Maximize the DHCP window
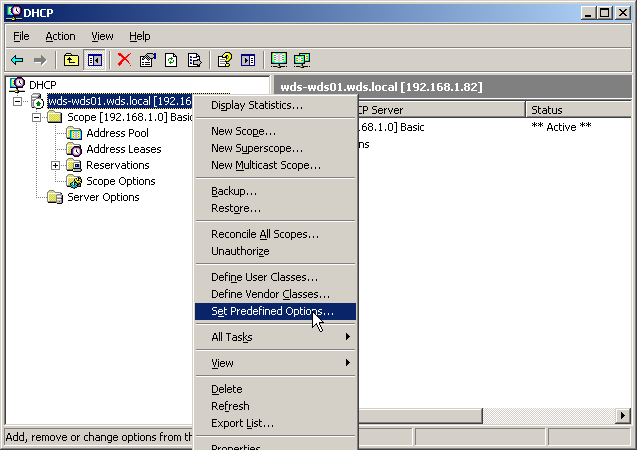This screenshot has height=450, width=637. pos(605,13)
